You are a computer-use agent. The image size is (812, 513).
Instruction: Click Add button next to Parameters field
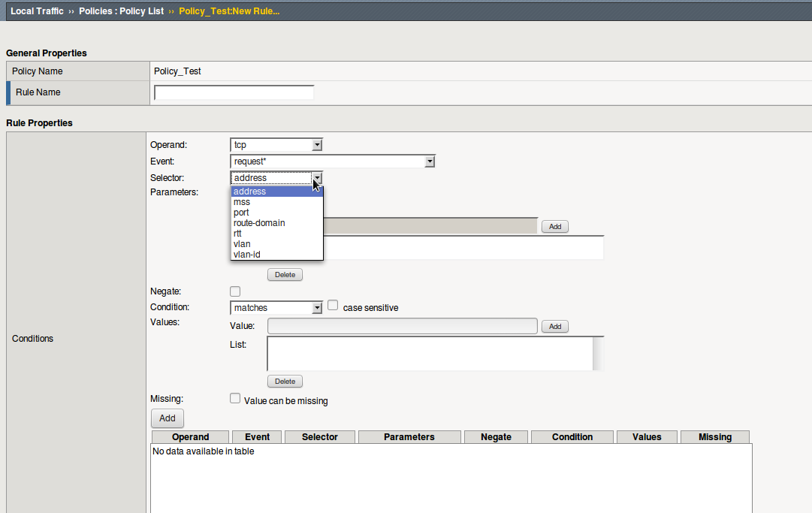554,227
